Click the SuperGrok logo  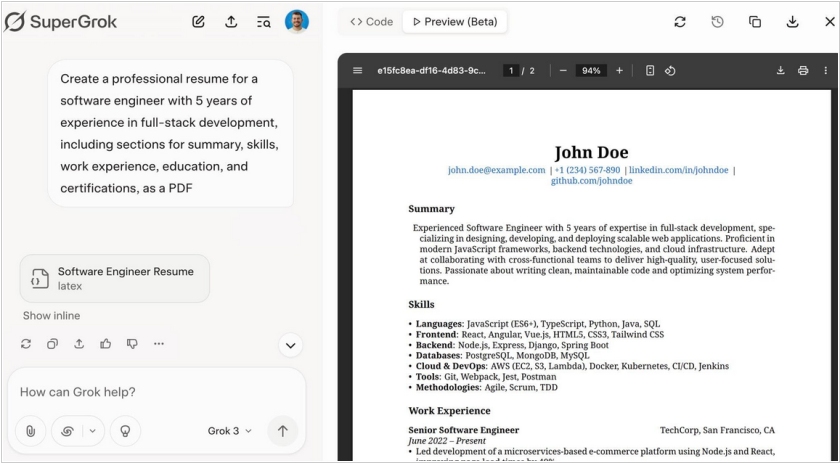61,22
